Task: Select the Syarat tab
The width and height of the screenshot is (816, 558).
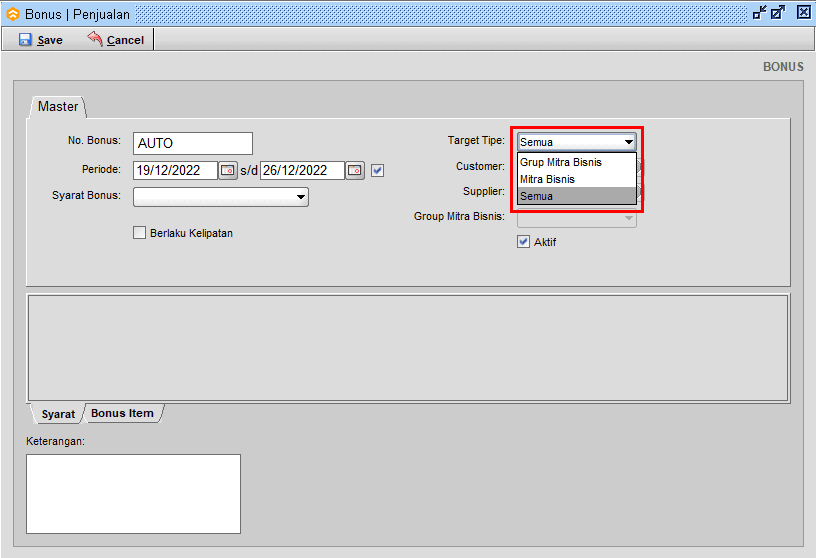Action: 58,414
